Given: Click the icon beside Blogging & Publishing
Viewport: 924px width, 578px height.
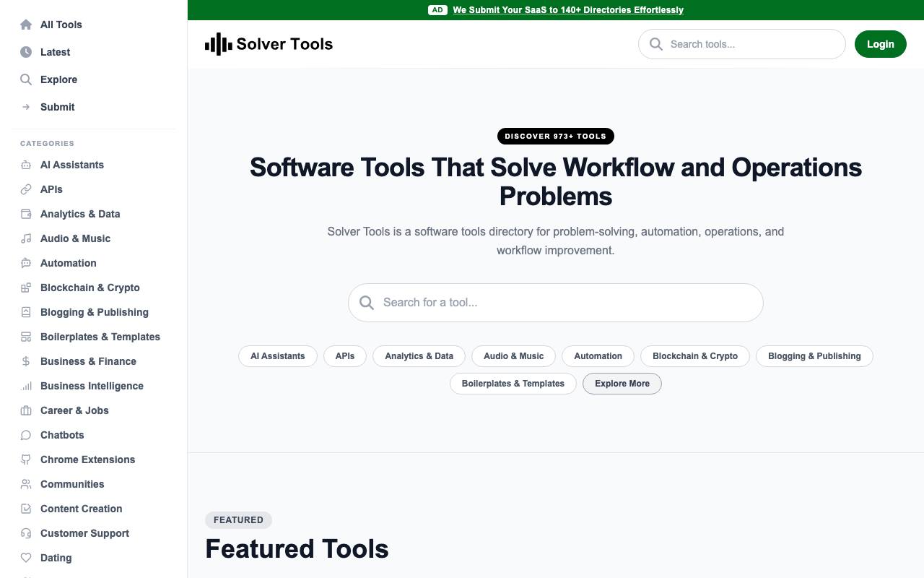Looking at the screenshot, I should pos(26,312).
